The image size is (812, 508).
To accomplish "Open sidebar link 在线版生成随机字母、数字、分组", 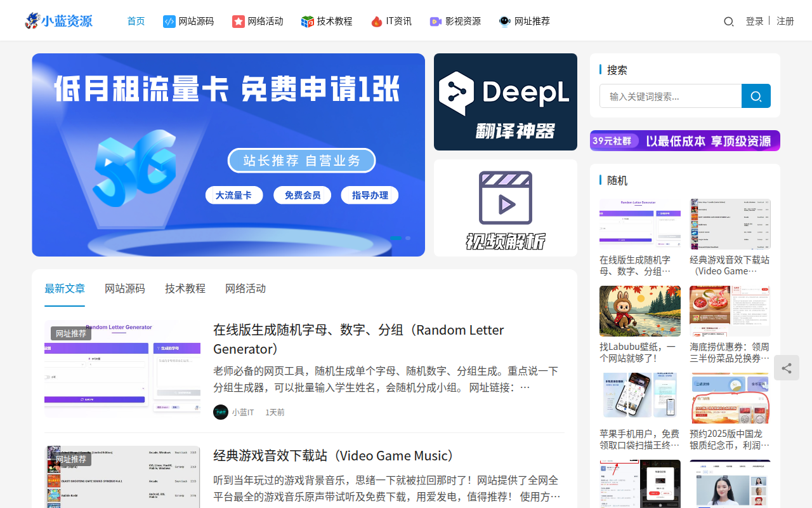I will coord(640,265).
